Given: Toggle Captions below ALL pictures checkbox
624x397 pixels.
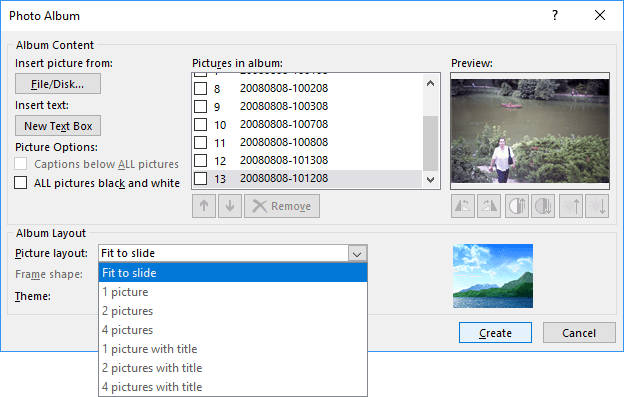Looking at the screenshot, I should 21,163.
